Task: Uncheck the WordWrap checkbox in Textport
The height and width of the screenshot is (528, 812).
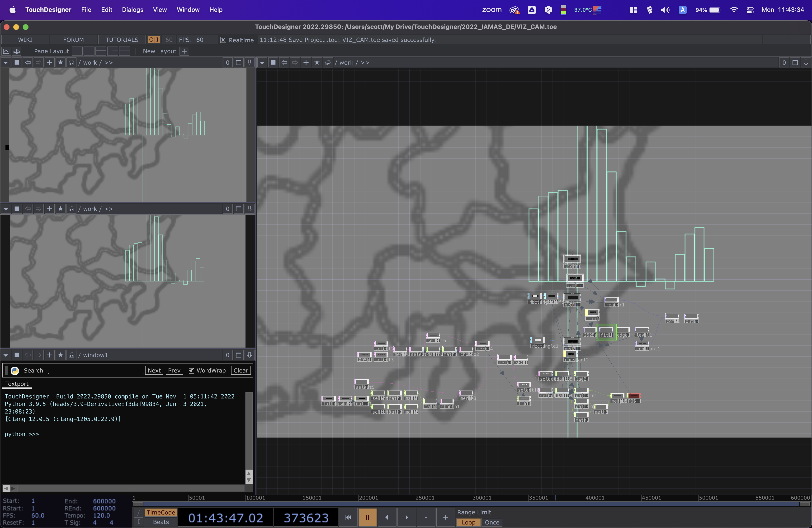Action: pyautogui.click(x=191, y=370)
